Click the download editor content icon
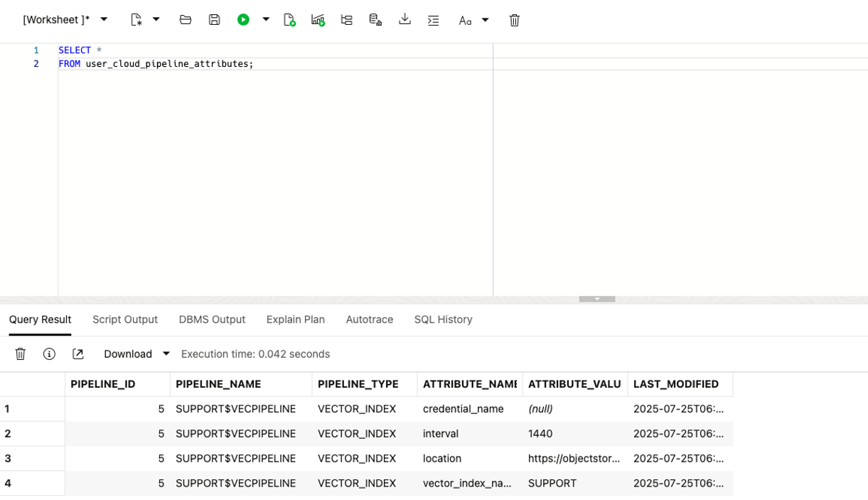This screenshot has width=868, height=500. pos(404,19)
